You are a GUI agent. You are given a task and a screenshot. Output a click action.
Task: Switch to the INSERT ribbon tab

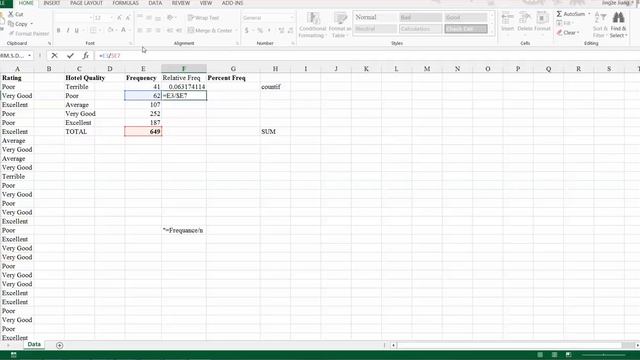pyautogui.click(x=51, y=3)
